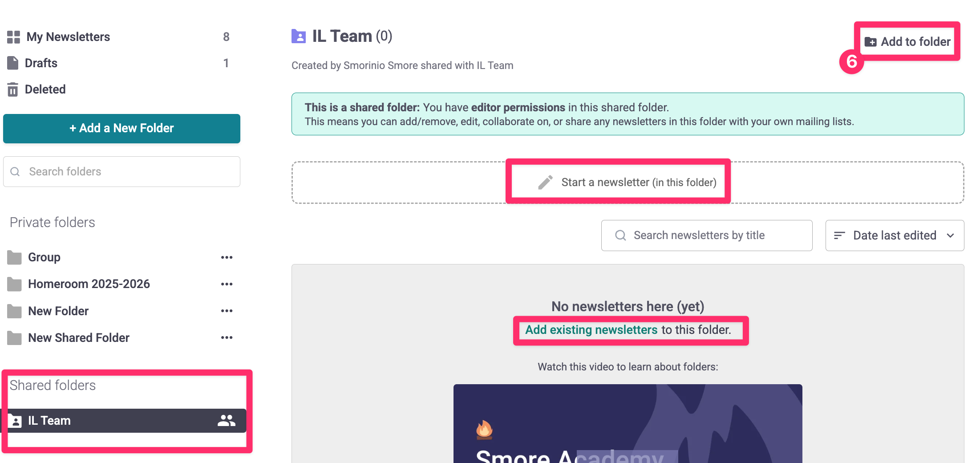Expand the Date last edited sort dropdown
980x463 pixels.
point(895,236)
